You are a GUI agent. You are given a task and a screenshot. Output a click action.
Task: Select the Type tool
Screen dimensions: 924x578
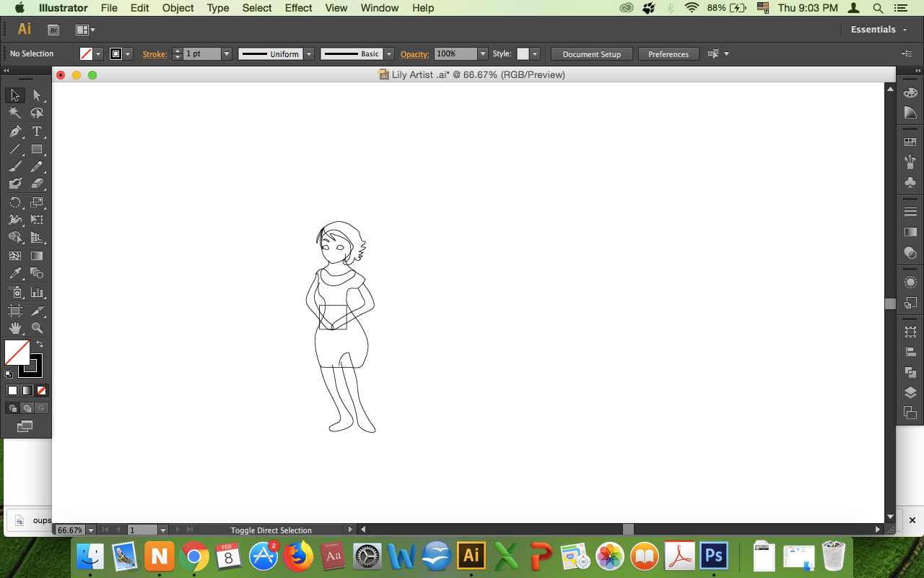click(37, 131)
